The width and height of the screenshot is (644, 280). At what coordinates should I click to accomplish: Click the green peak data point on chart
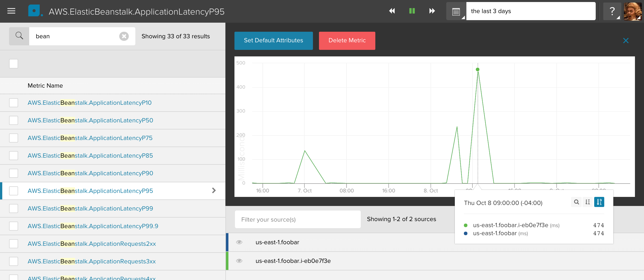pyautogui.click(x=477, y=69)
